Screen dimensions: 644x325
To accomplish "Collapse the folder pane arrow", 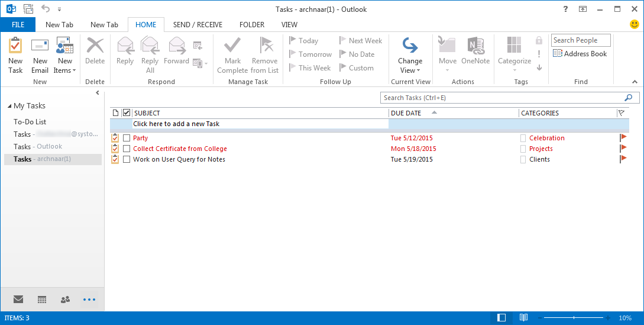I will 98,92.
